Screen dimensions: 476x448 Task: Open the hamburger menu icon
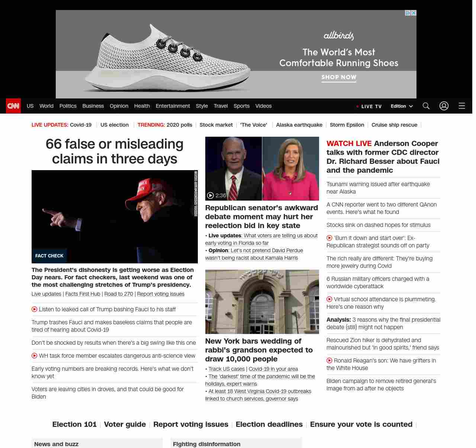[x=462, y=106]
